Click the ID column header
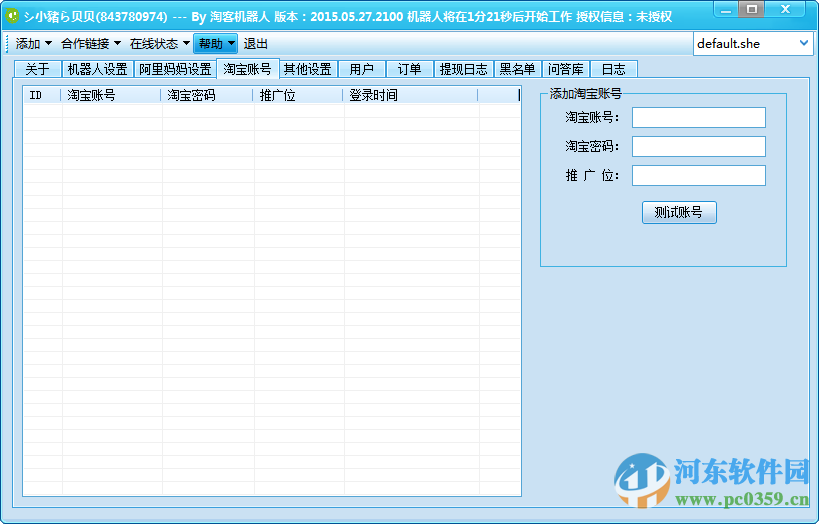The width and height of the screenshot is (819, 524). point(42,95)
